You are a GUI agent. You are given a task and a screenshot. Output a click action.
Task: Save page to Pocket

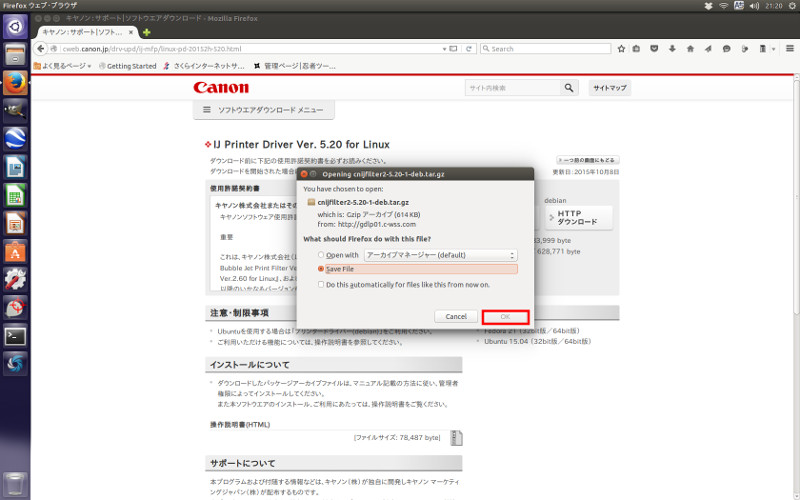point(654,48)
